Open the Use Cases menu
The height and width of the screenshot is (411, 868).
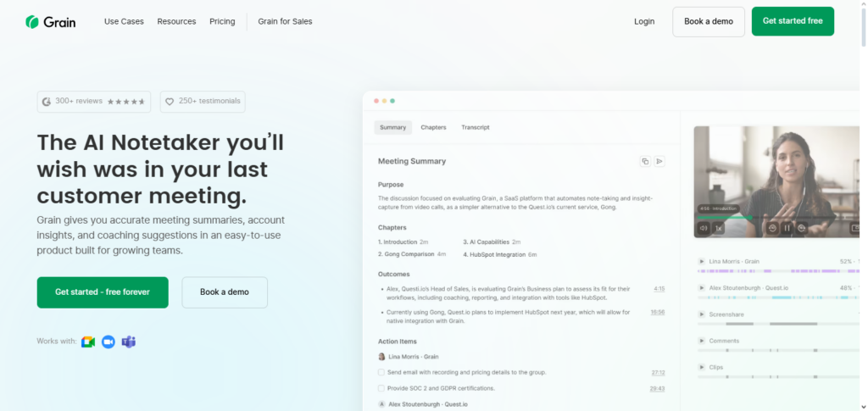pyautogui.click(x=124, y=21)
